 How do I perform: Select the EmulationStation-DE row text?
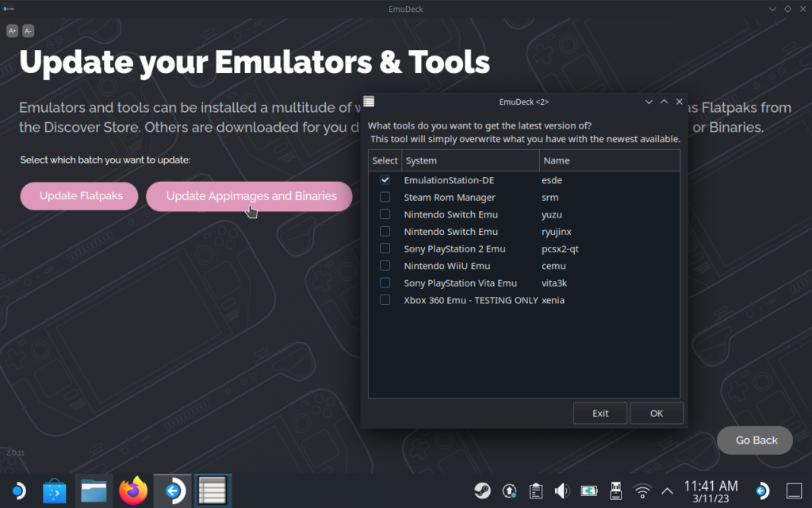(x=449, y=180)
